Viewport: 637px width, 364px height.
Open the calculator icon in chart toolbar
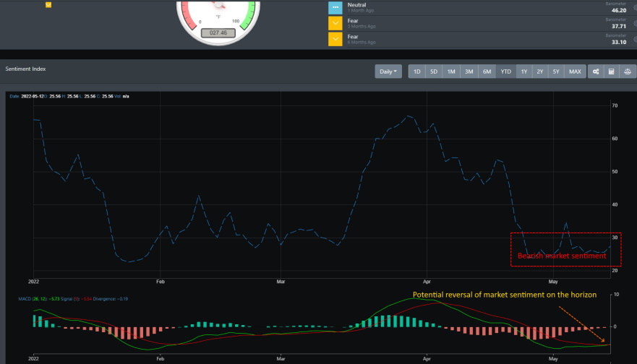pos(612,71)
